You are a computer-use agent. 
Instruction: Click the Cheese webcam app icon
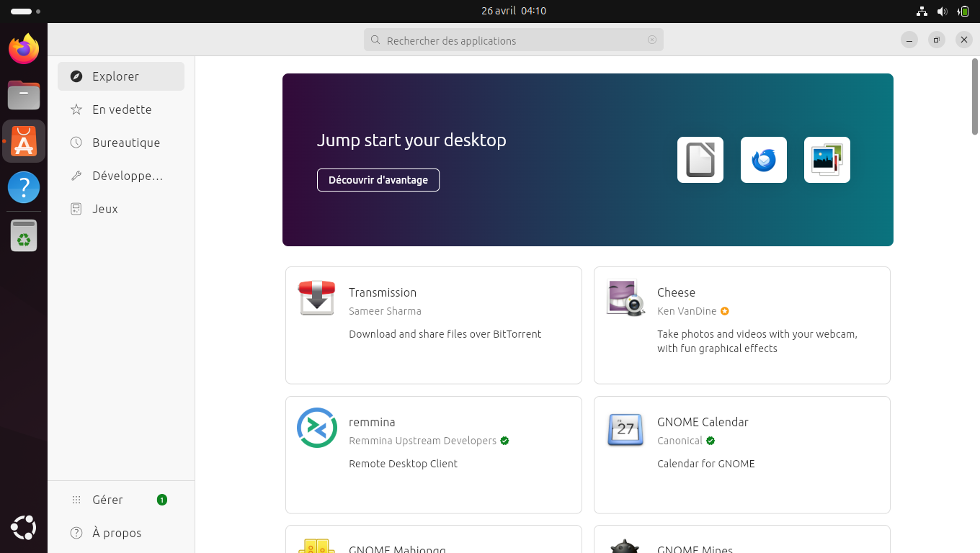(x=625, y=298)
